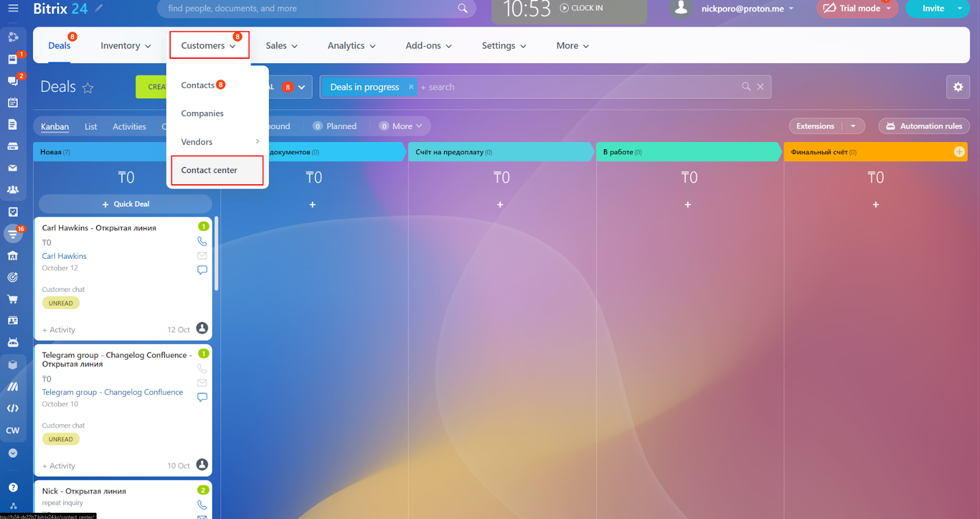Click the search magnifier in the top bar
980x519 pixels.
(x=462, y=9)
